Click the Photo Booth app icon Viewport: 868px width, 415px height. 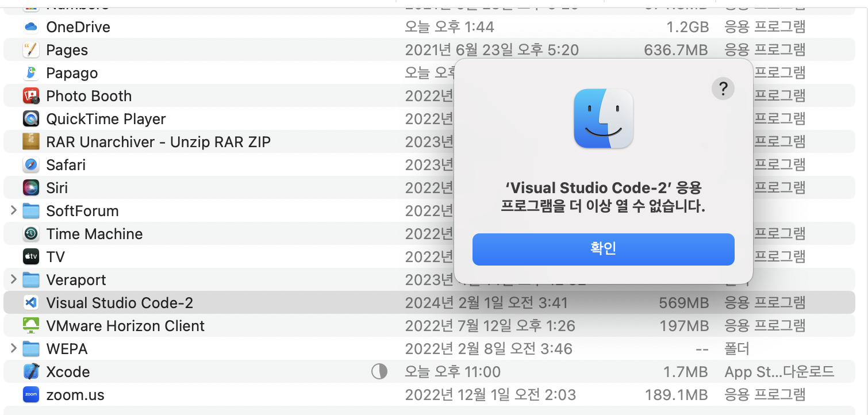point(31,96)
